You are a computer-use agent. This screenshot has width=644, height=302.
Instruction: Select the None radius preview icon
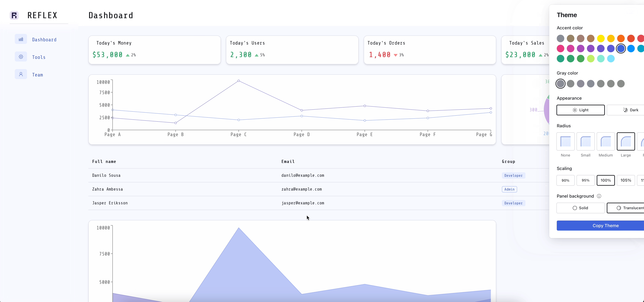565,142
